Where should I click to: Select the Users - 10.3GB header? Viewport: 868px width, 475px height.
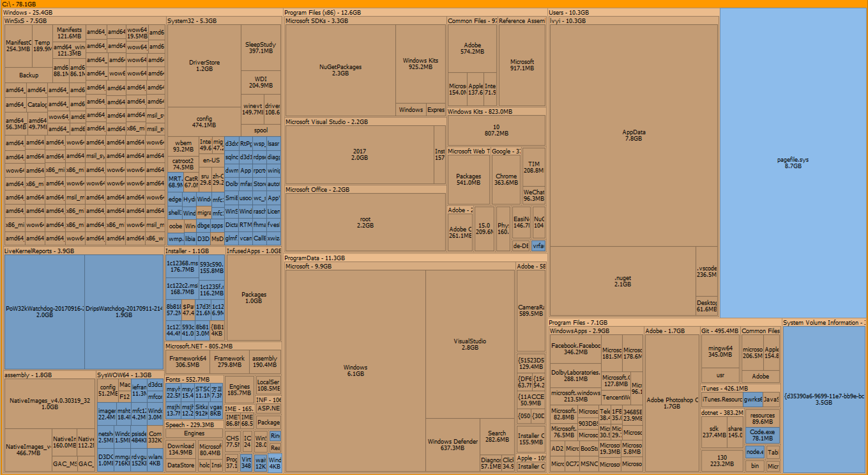tap(634, 12)
